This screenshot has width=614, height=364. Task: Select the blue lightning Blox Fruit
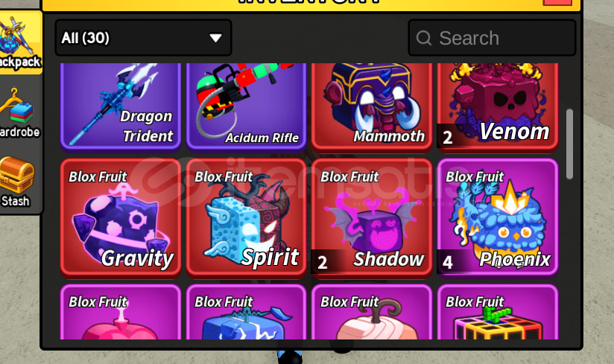tap(247, 312)
